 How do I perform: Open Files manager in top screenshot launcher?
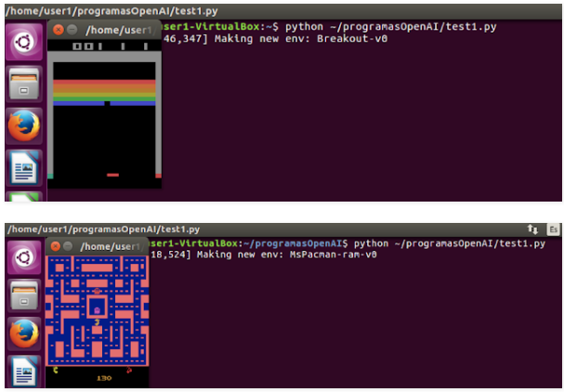24,85
